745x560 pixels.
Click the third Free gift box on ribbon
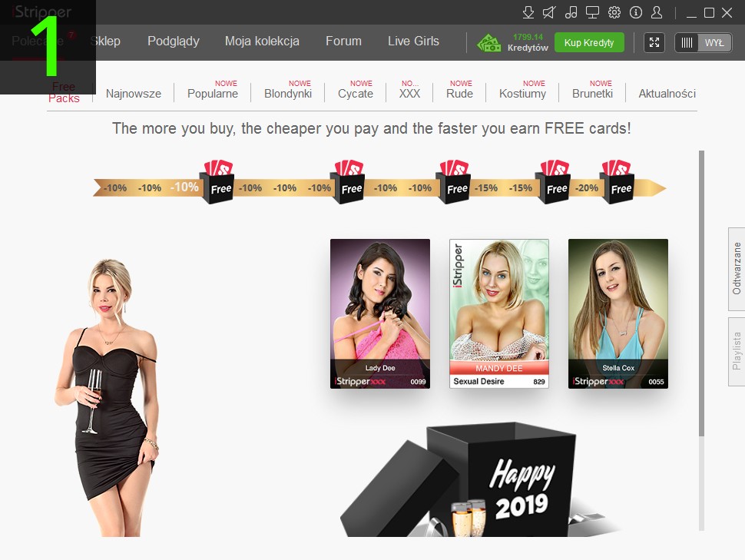[x=454, y=183]
